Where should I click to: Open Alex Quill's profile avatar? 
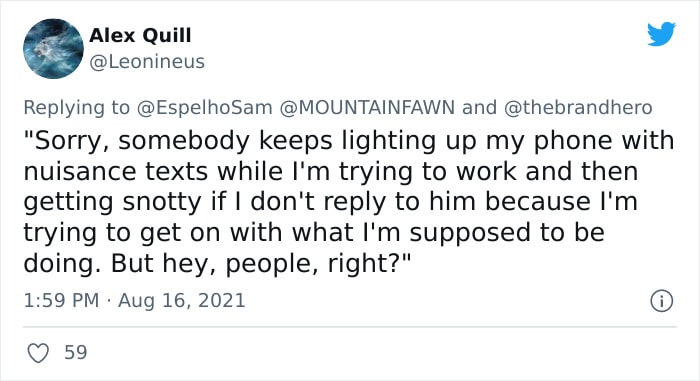(53, 49)
